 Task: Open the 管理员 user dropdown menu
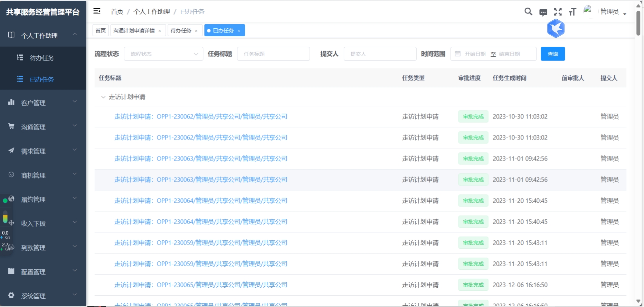614,12
